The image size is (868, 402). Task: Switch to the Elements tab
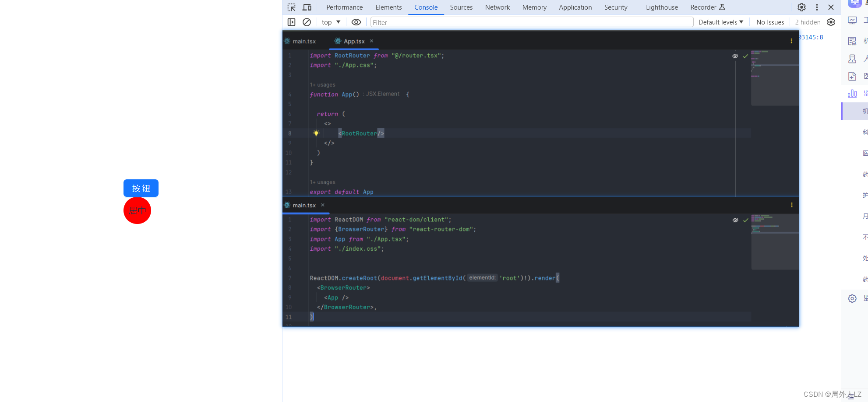tap(388, 7)
